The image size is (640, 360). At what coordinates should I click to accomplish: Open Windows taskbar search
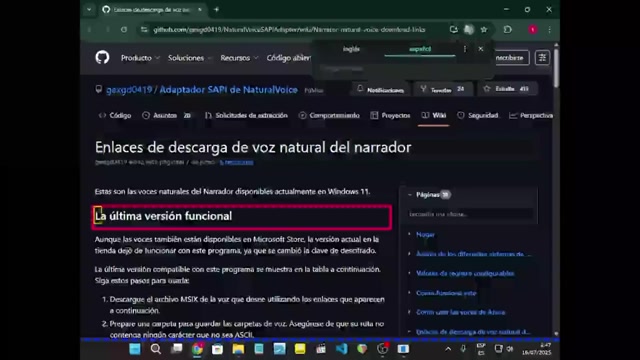[x=156, y=349]
